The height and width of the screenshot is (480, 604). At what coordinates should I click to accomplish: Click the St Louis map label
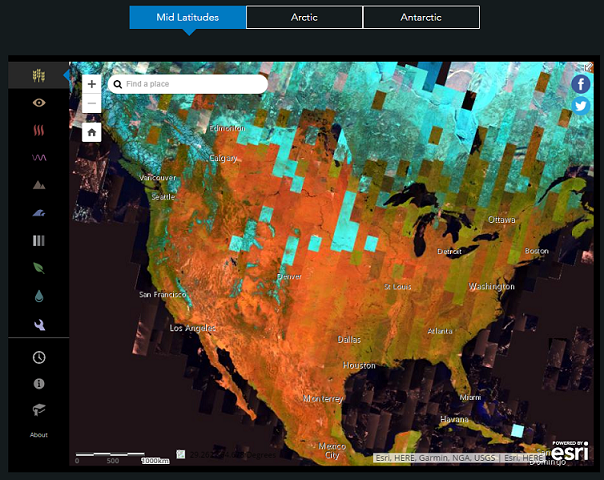398,287
